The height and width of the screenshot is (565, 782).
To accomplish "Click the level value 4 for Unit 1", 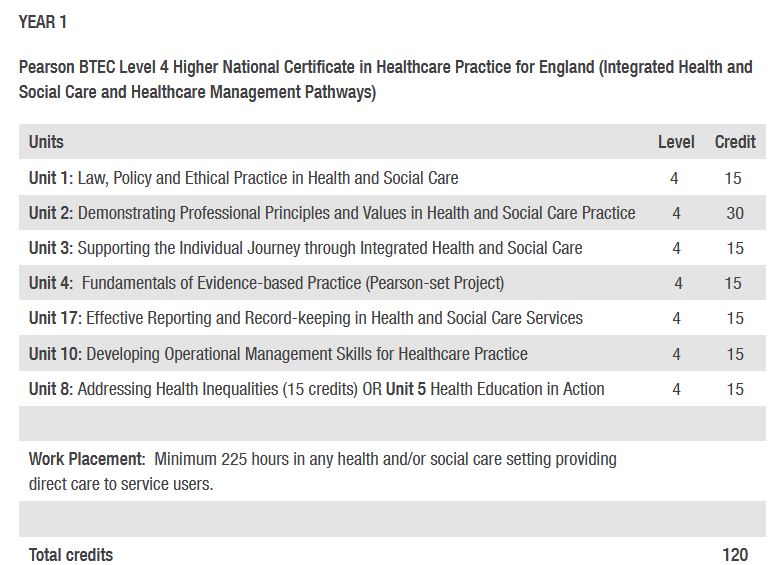I will pyautogui.click(x=675, y=178).
